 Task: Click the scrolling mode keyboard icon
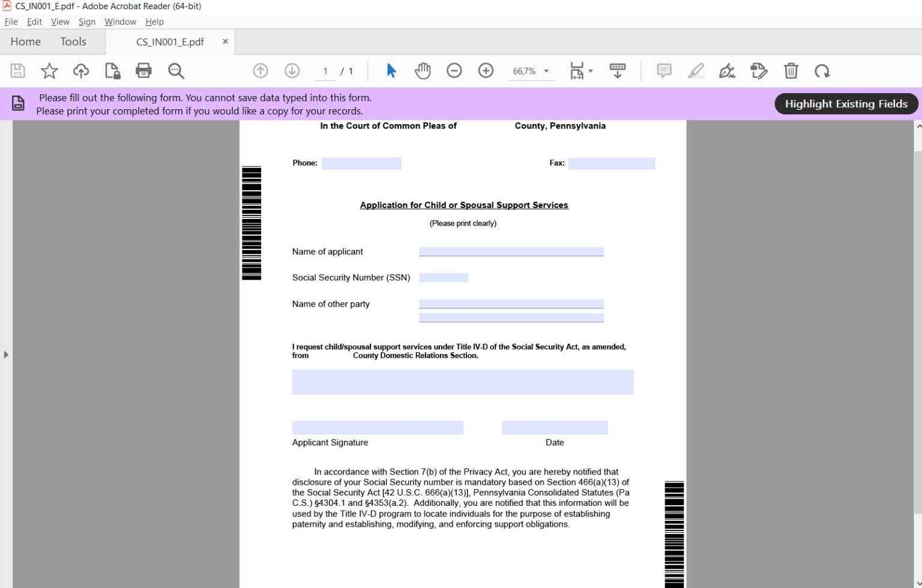click(618, 71)
